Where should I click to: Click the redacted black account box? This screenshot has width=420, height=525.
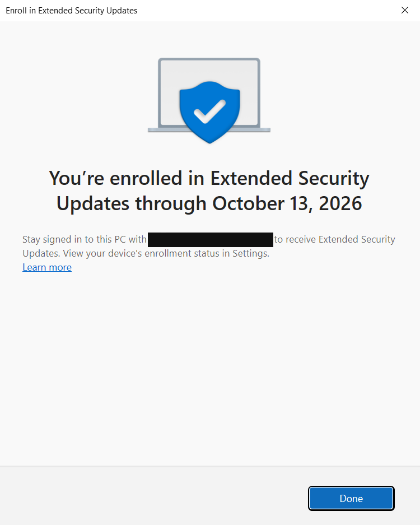coord(210,240)
